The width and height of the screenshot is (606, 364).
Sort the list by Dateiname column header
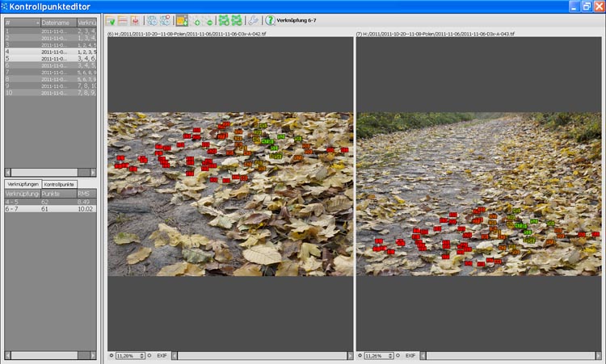pyautogui.click(x=57, y=23)
